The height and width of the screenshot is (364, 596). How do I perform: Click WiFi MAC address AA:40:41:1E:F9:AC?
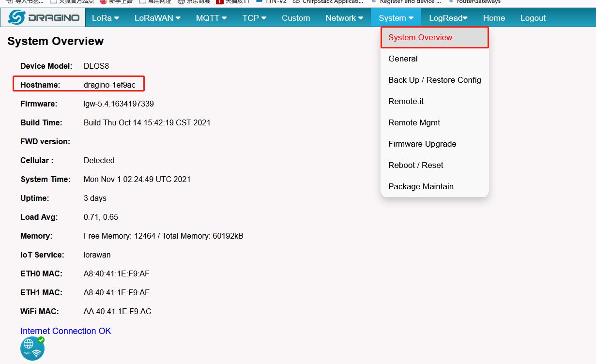tap(118, 312)
